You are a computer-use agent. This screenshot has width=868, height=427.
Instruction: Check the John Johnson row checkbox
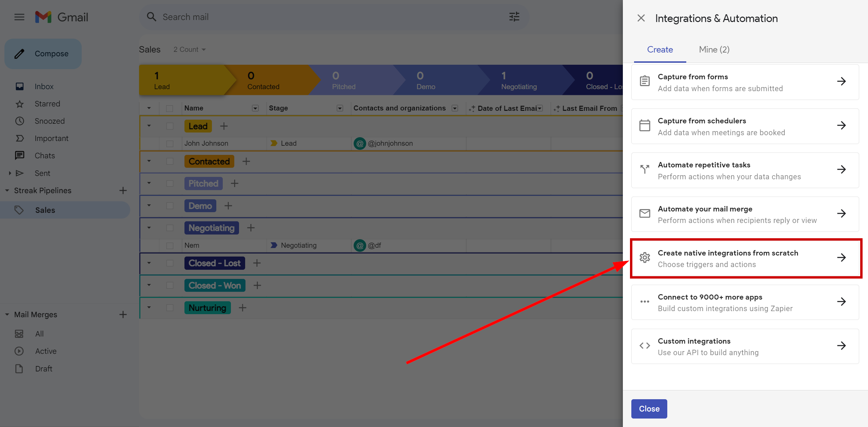point(170,144)
